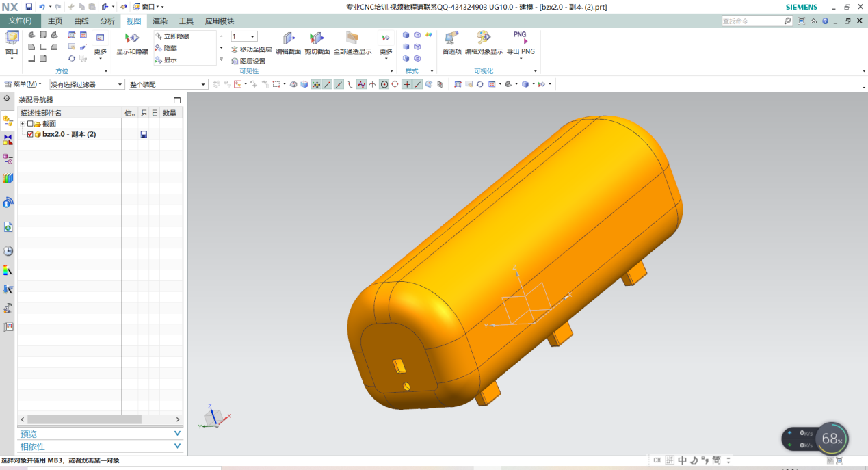This screenshot has height=470, width=868.
Task: Click the Save icon in quick access toolbar
Action: point(29,6)
